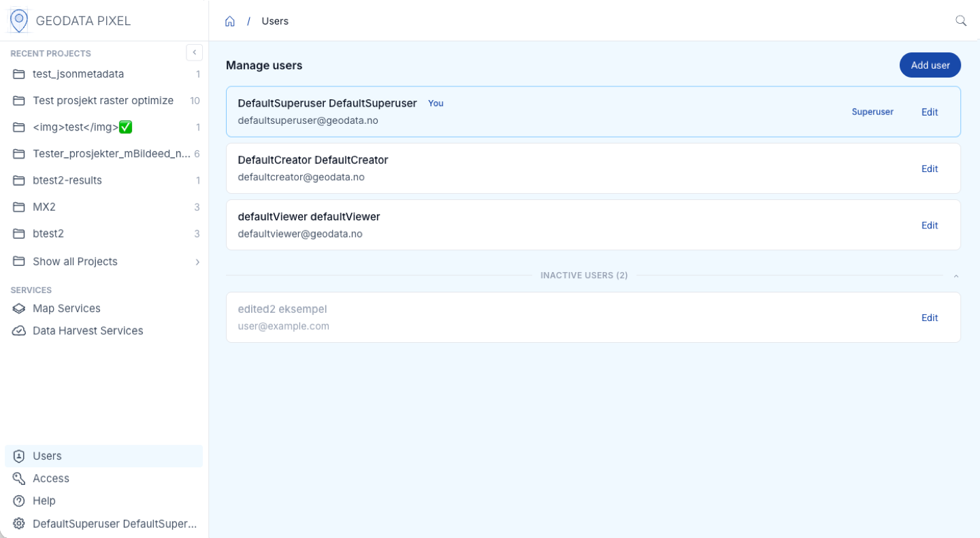Click the Access key icon
Image resolution: width=980 pixels, height=538 pixels.
point(19,479)
